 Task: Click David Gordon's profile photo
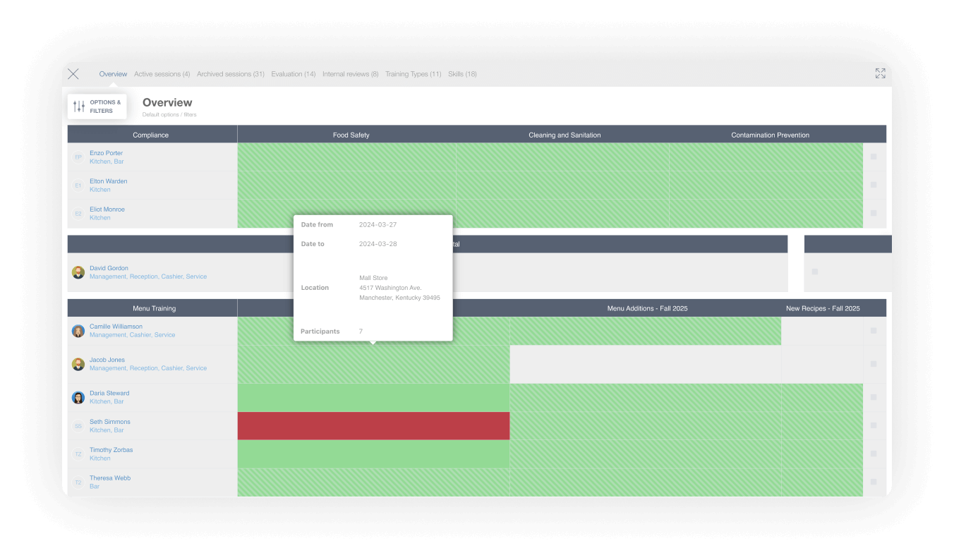(78, 272)
